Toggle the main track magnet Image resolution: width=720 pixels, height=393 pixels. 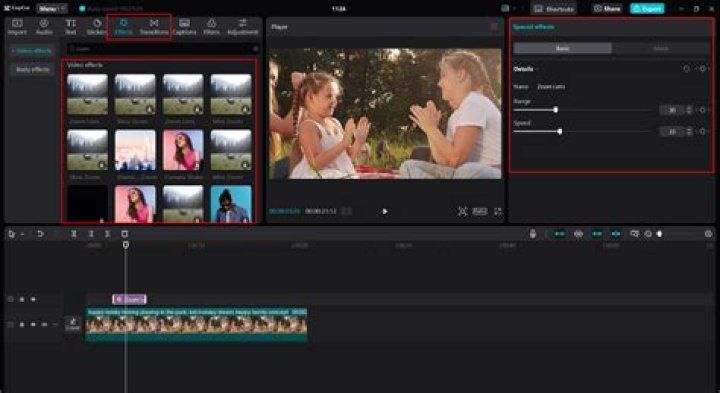click(x=560, y=234)
